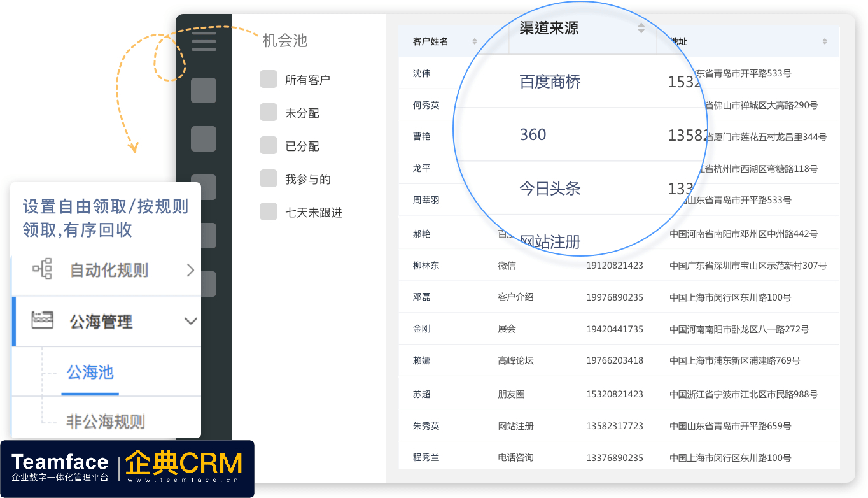This screenshot has height=498, width=868.
Task: Click the 电话咨询 channel cell
Action: tap(515, 457)
